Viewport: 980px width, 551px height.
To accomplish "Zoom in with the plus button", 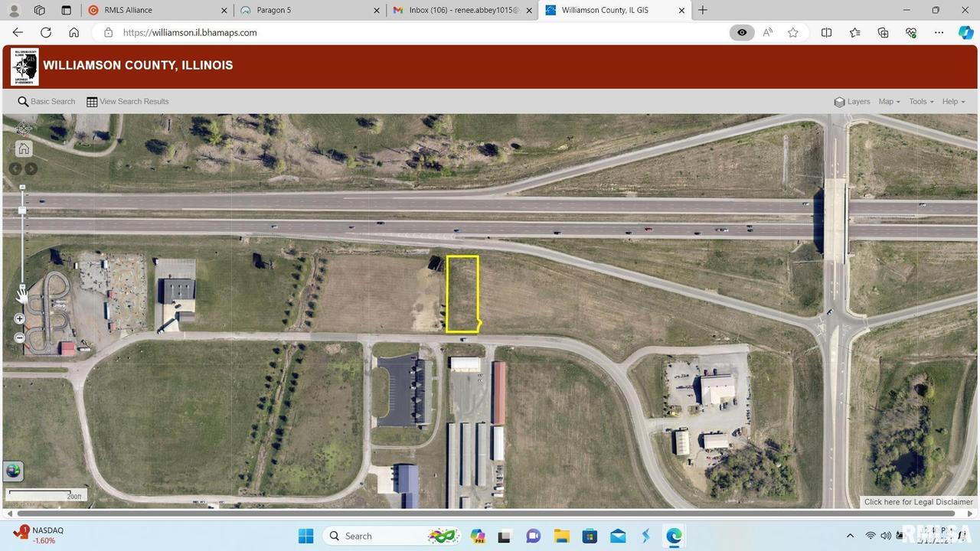I will pyautogui.click(x=20, y=318).
